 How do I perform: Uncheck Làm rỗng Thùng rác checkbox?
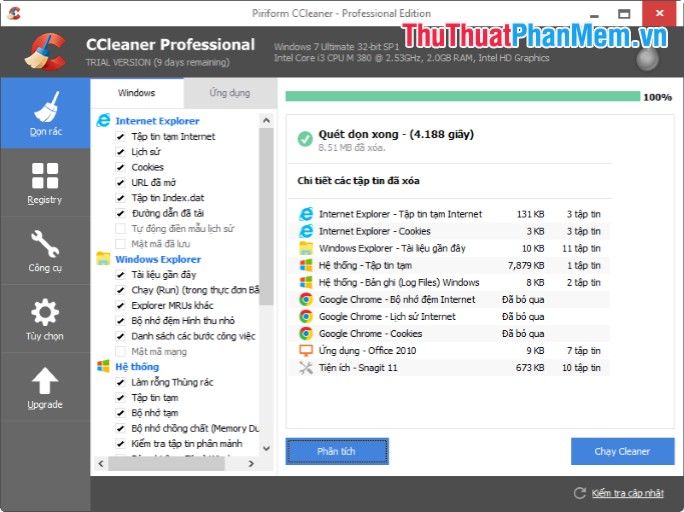tap(120, 382)
